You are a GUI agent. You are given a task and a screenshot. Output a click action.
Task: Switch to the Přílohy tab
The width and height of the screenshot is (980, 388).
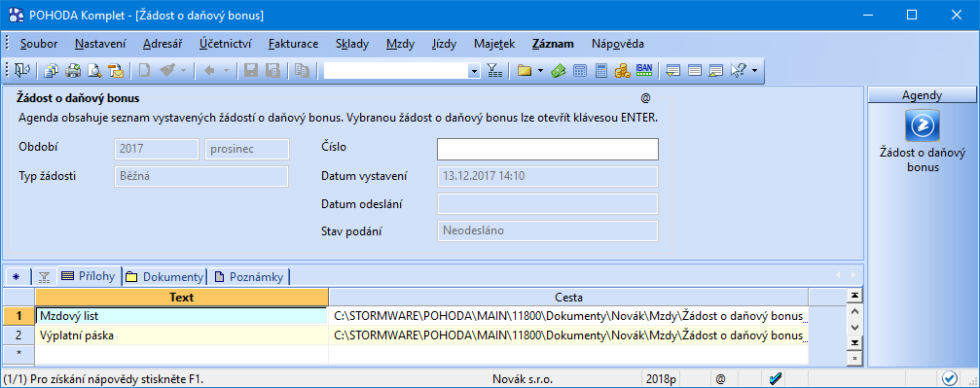pyautogui.click(x=89, y=276)
